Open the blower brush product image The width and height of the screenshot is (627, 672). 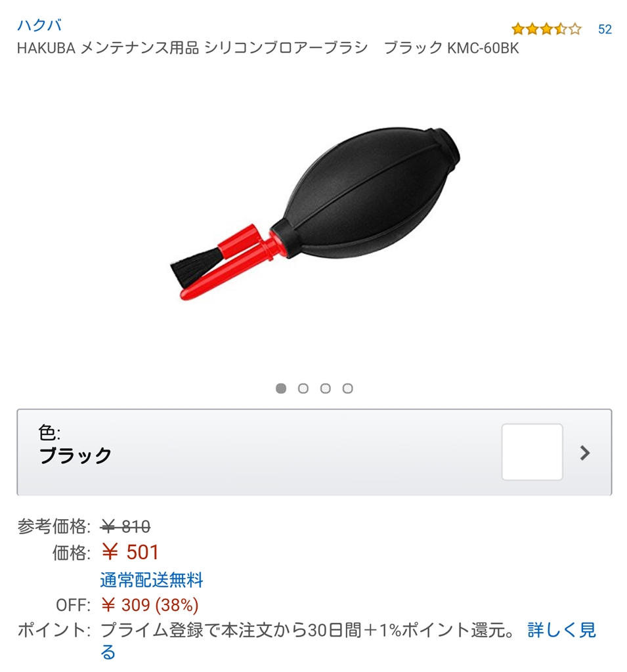(315, 213)
